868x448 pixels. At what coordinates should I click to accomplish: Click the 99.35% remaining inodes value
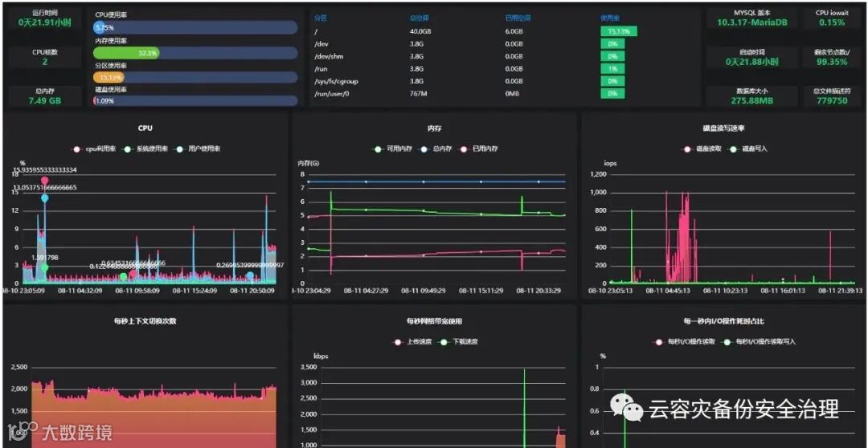(832, 62)
